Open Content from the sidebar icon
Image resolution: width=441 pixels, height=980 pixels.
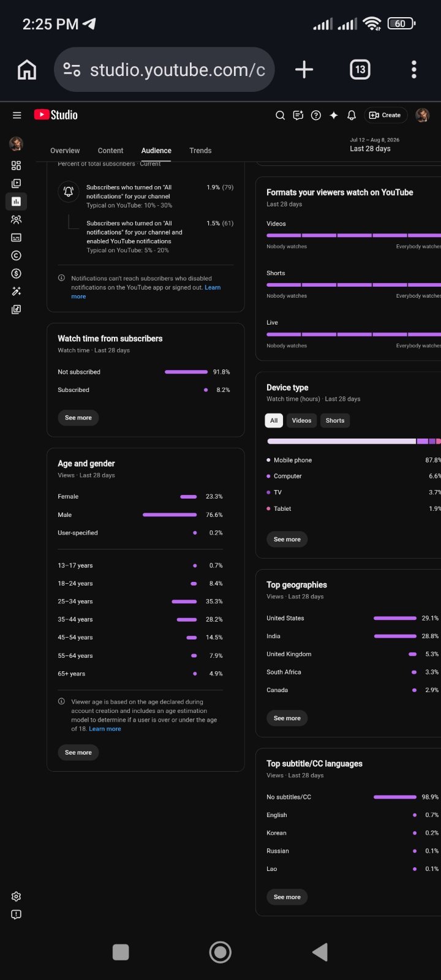click(x=17, y=183)
